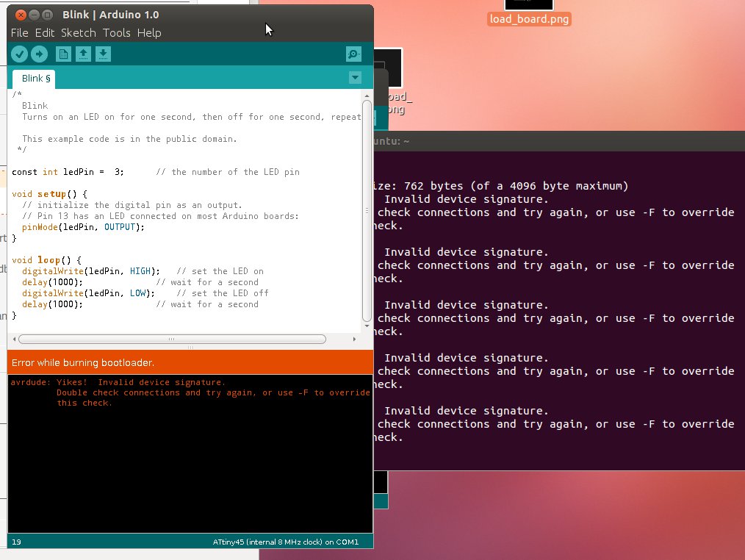Image resolution: width=745 pixels, height=560 pixels.
Task: Save the sketch with the Save icon
Action: pos(103,54)
